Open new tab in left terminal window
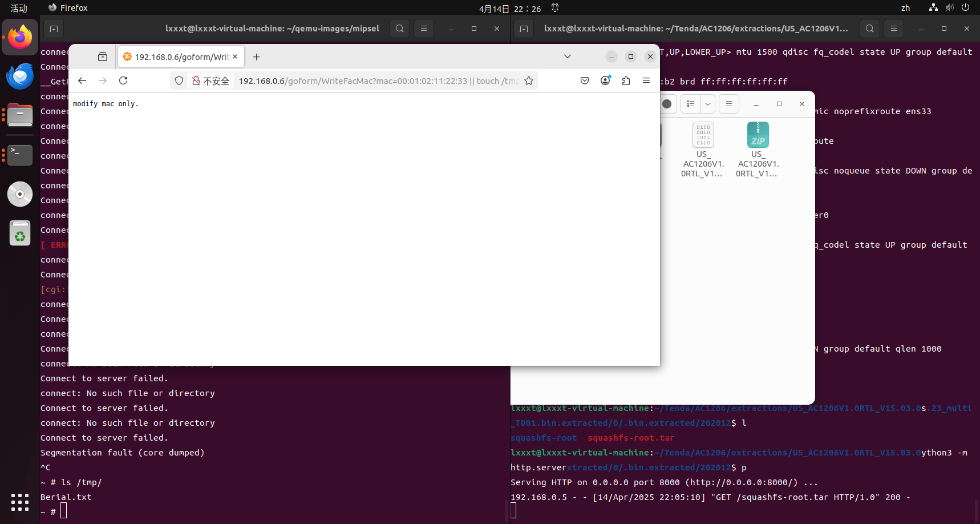980x524 pixels. [54, 29]
